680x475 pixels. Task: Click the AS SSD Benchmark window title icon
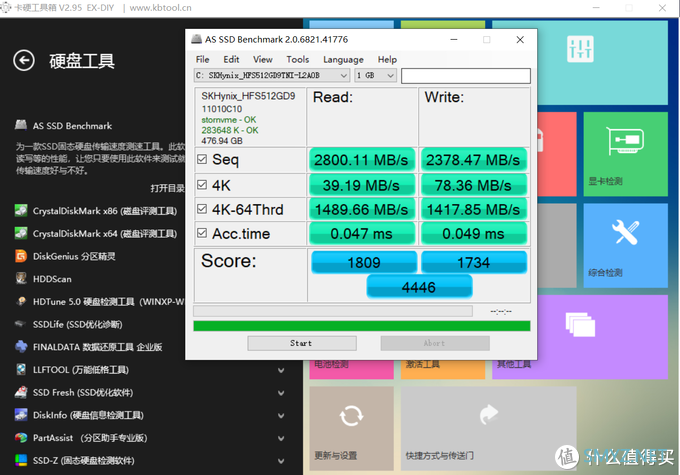click(196, 39)
